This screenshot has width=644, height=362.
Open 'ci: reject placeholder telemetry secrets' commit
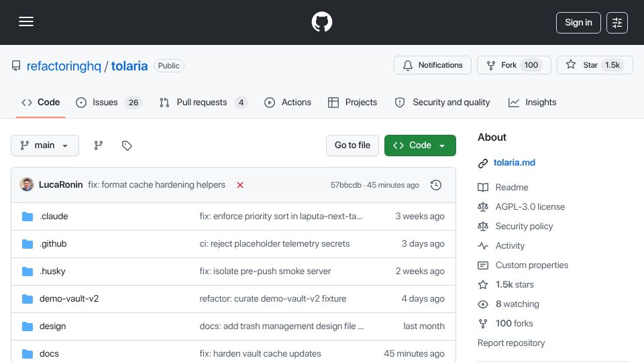point(274,244)
